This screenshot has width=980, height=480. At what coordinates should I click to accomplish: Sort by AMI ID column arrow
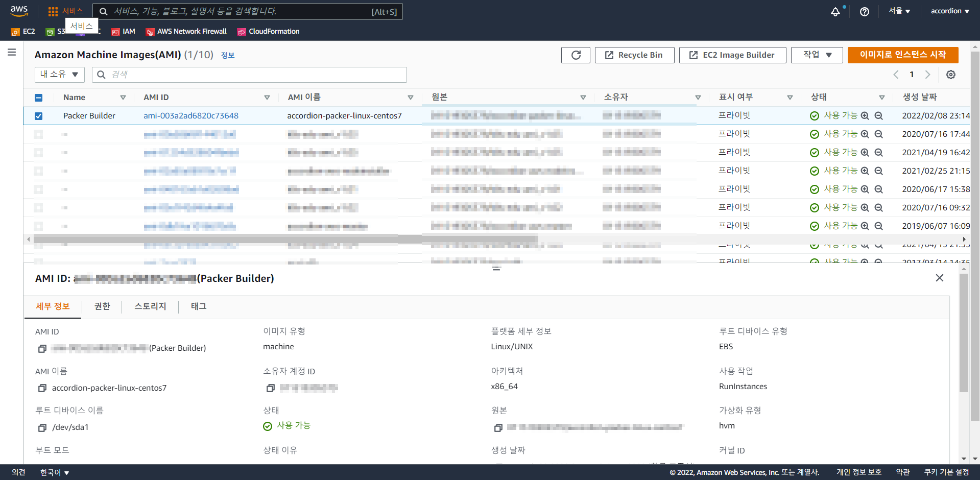(x=267, y=98)
